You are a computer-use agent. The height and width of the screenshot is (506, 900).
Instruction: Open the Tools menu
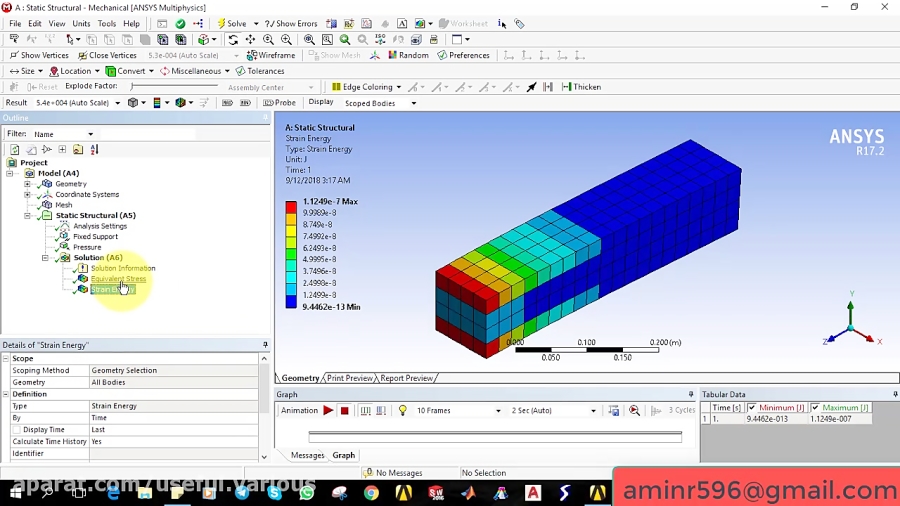tap(107, 24)
